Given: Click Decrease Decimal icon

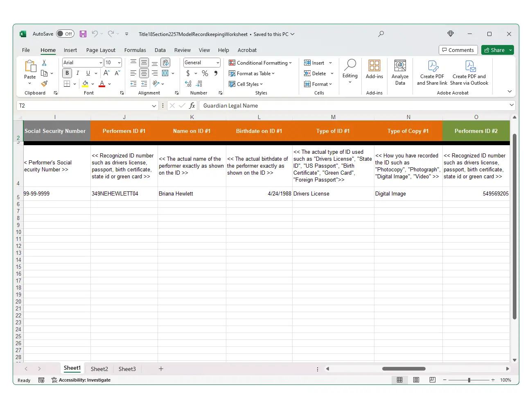Looking at the screenshot, I should click(x=199, y=84).
